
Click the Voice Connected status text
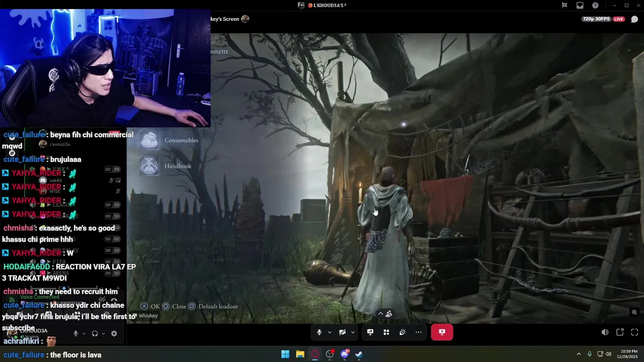coord(39,297)
